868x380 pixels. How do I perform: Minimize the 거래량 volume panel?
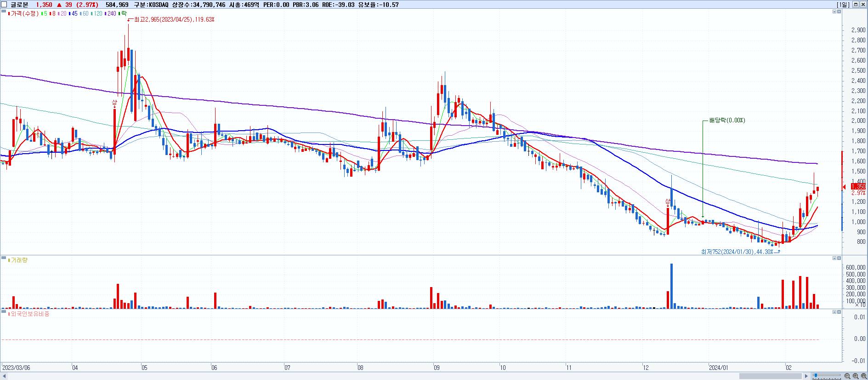(834, 259)
